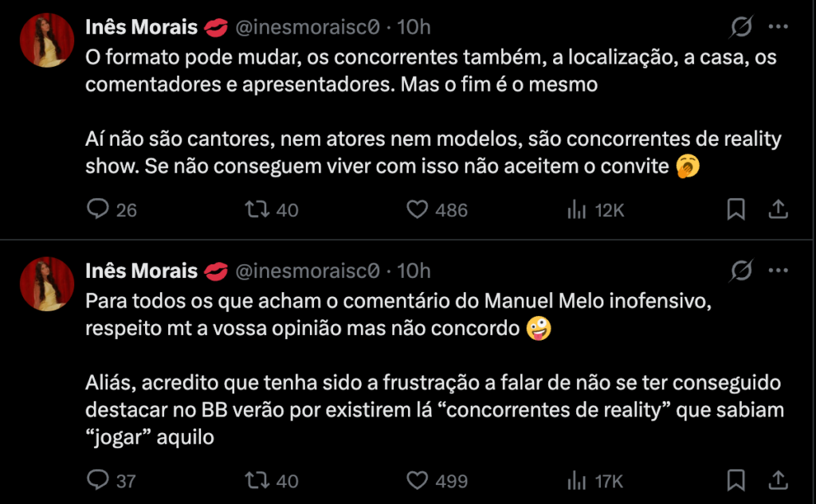Open Inês Morais avatar on second tweet
This screenshot has height=504, width=816.
47,284
